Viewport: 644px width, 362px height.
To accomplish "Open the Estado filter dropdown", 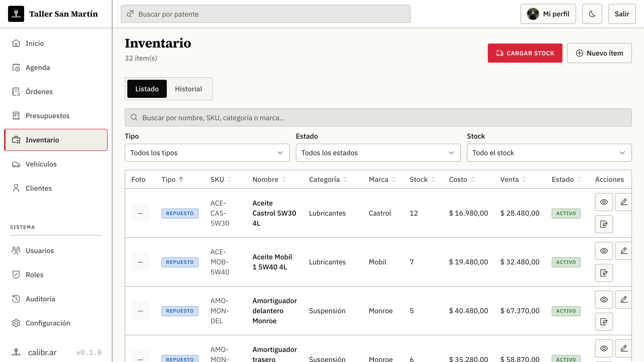I will click(378, 153).
